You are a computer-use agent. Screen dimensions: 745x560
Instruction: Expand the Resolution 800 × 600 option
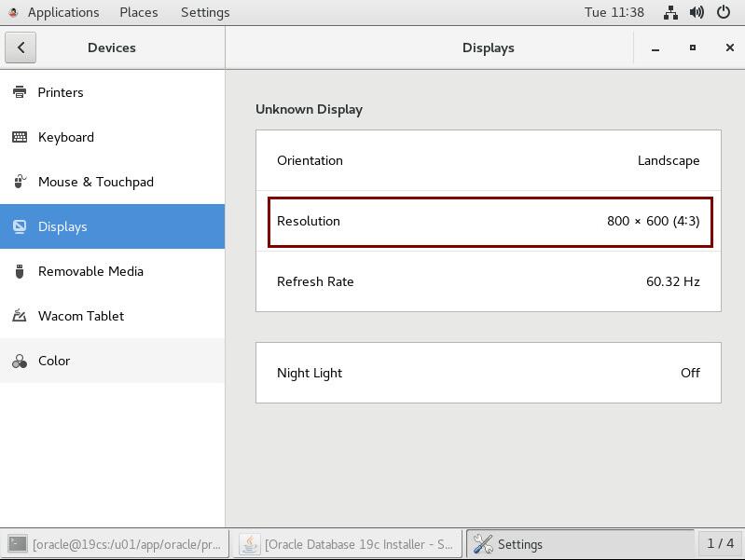pyautogui.click(x=489, y=221)
